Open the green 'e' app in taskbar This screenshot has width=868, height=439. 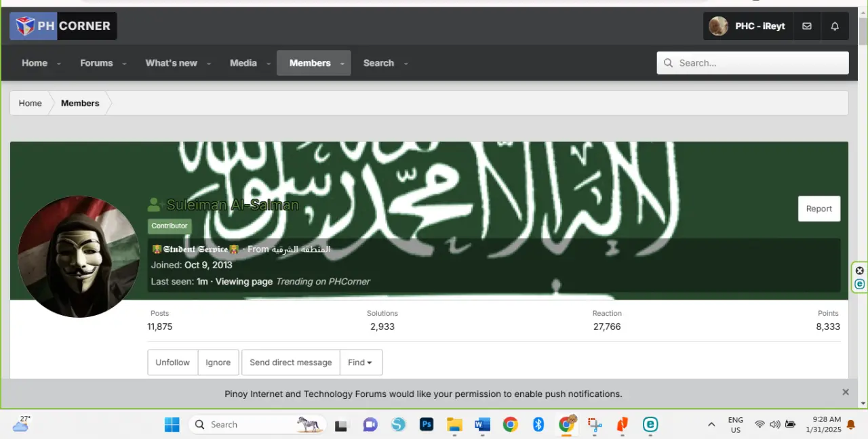point(650,425)
